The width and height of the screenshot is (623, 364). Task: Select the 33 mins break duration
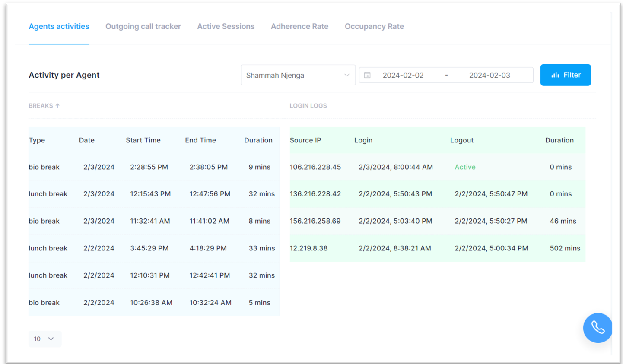(x=262, y=248)
